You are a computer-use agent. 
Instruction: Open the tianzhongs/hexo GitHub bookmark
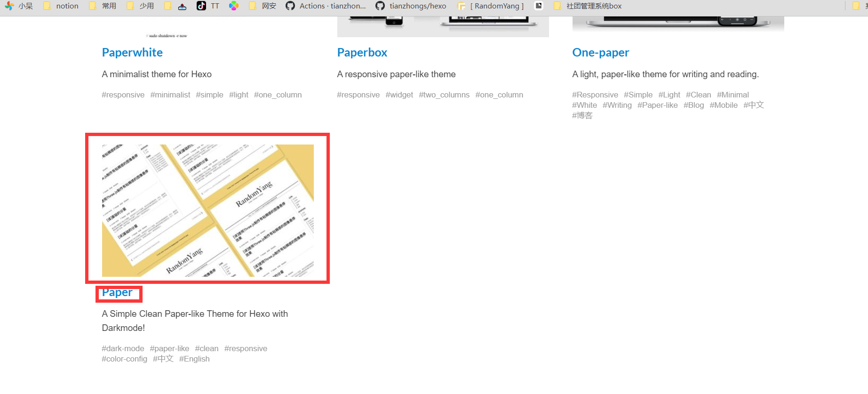(411, 6)
